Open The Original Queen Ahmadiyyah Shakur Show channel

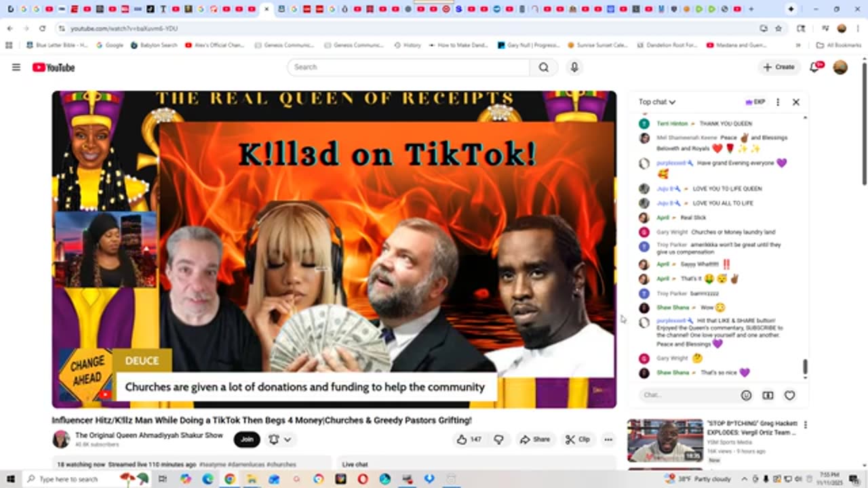coord(149,435)
